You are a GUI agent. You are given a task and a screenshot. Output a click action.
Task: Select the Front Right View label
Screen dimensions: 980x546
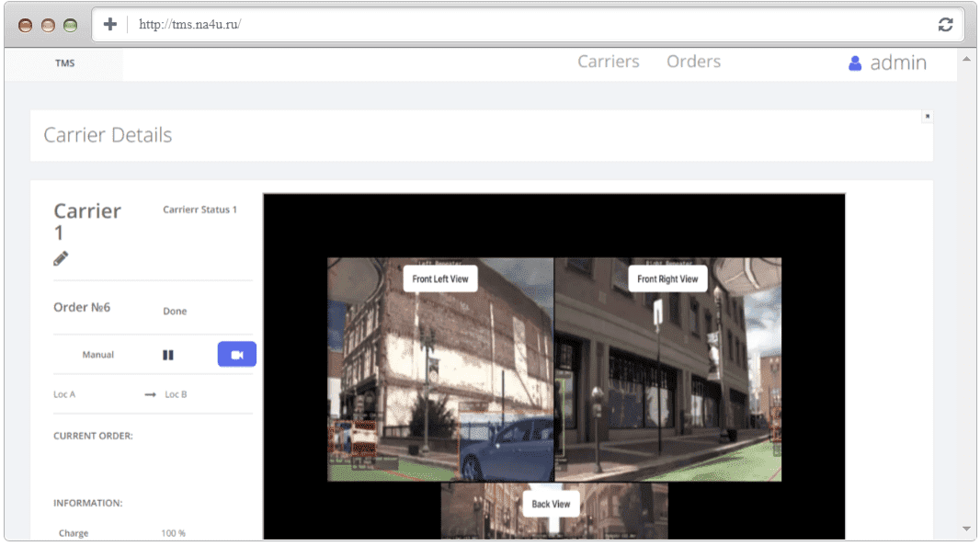(x=667, y=279)
